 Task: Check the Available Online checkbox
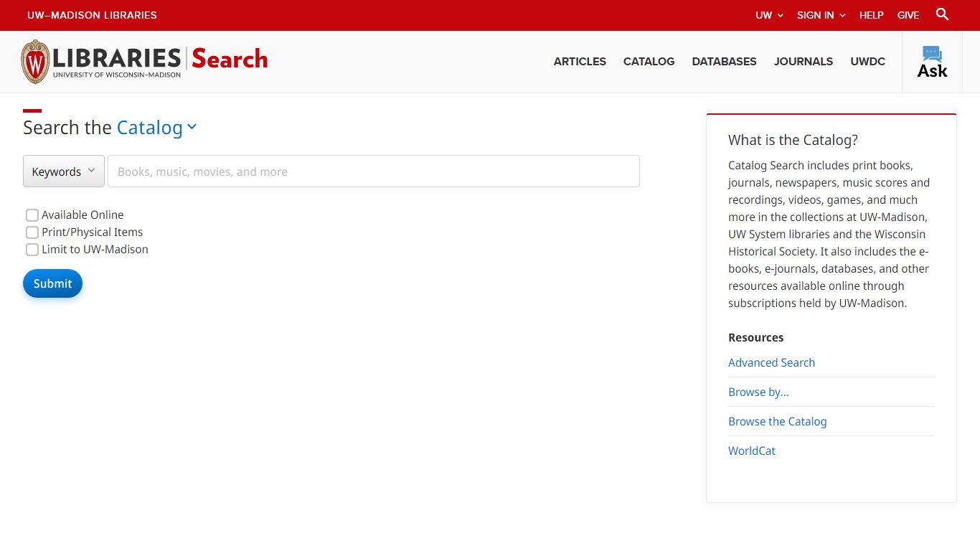[32, 215]
